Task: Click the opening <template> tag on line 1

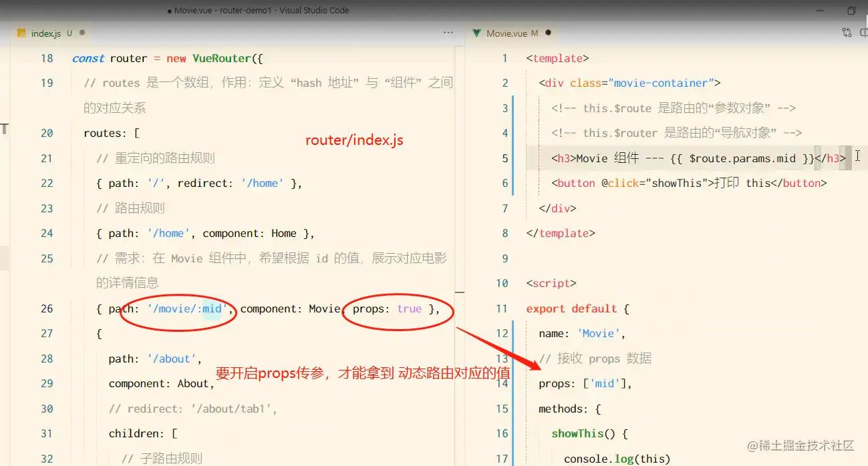Action: [x=557, y=58]
